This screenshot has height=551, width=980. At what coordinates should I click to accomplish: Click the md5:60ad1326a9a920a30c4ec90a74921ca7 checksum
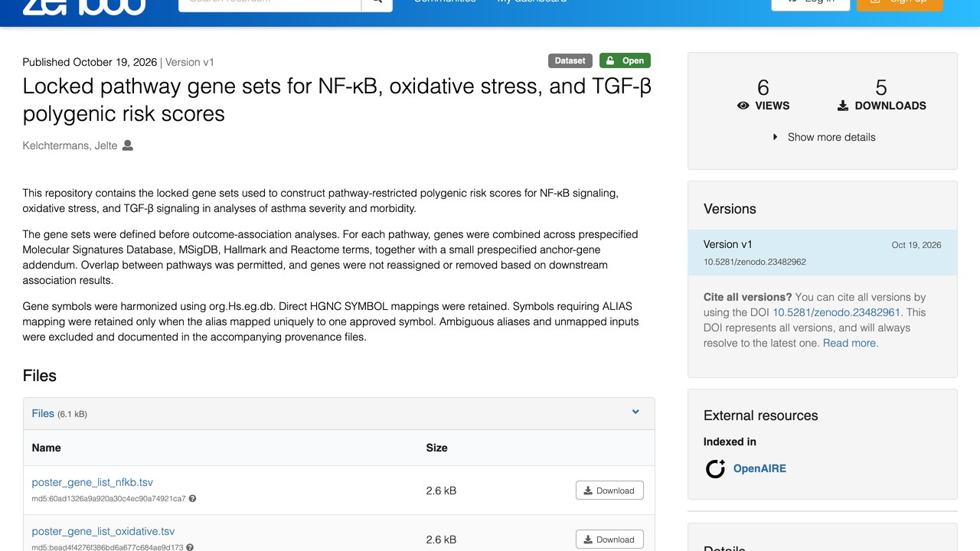(x=109, y=499)
